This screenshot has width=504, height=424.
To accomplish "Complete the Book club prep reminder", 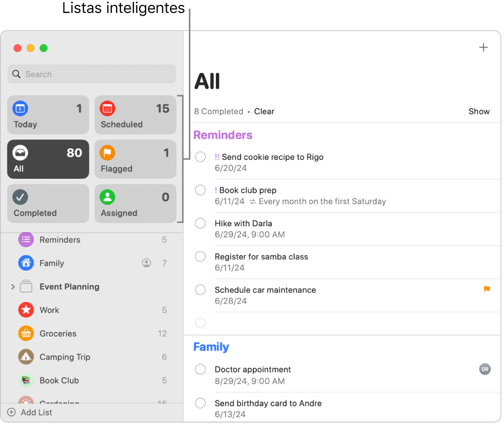I will point(200,190).
